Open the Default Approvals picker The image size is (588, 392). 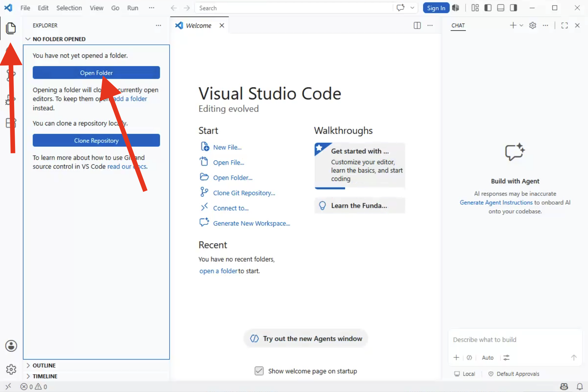pos(514,374)
